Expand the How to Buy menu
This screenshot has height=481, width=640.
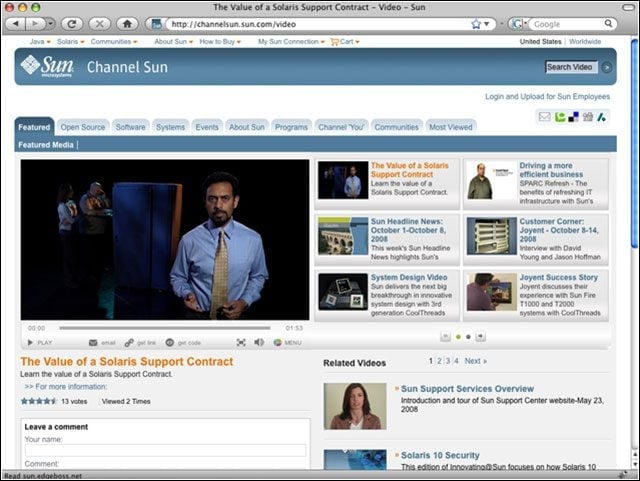coord(220,42)
